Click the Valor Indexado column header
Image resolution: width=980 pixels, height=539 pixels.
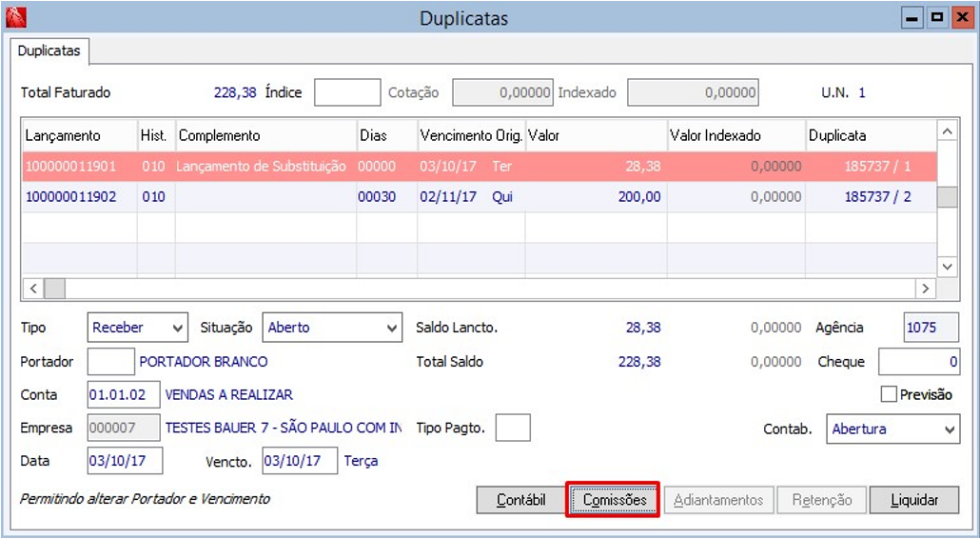tap(736, 135)
